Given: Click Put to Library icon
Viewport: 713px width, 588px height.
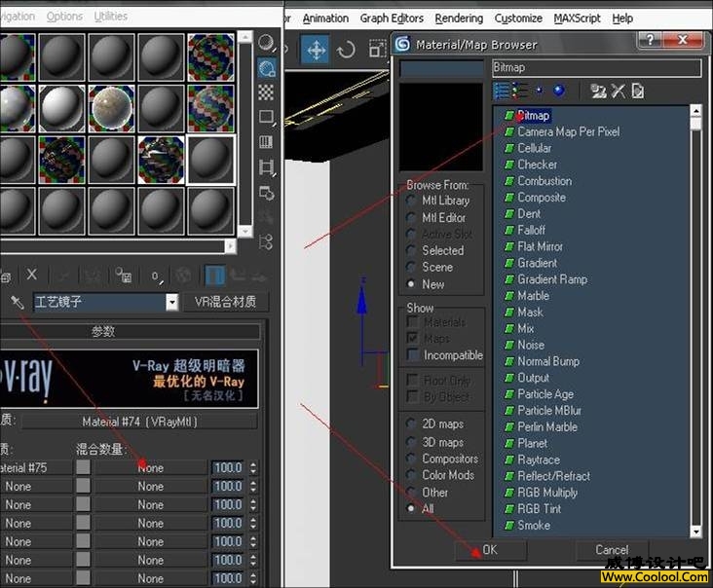Looking at the screenshot, I should point(124,276).
